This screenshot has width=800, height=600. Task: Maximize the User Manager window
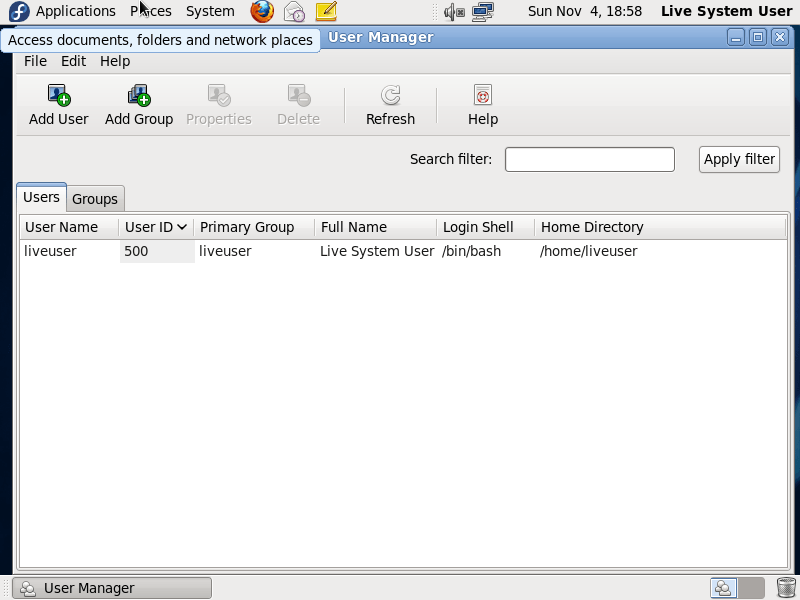[x=758, y=37]
